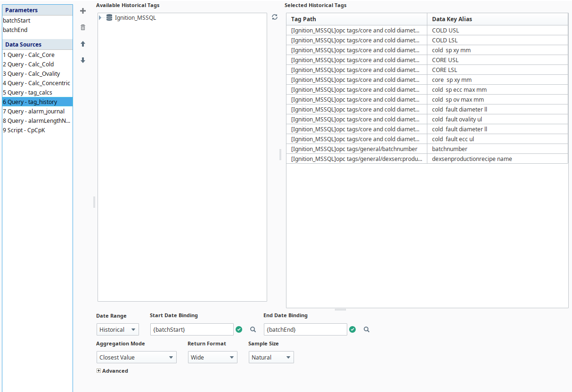This screenshot has width=572, height=392.
Task: Select the cold sp xy mm alias
Action: (498, 50)
